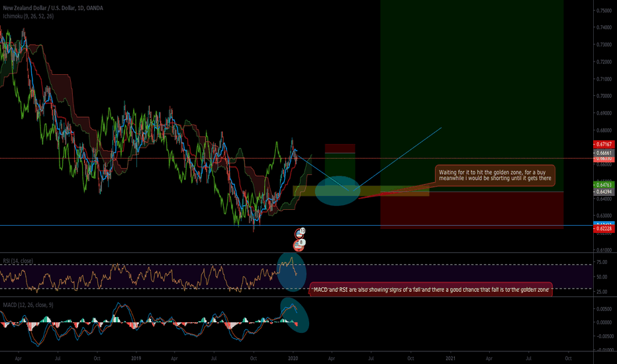
Task: Select the teal ellipse over the golden zone
Action: [338, 191]
